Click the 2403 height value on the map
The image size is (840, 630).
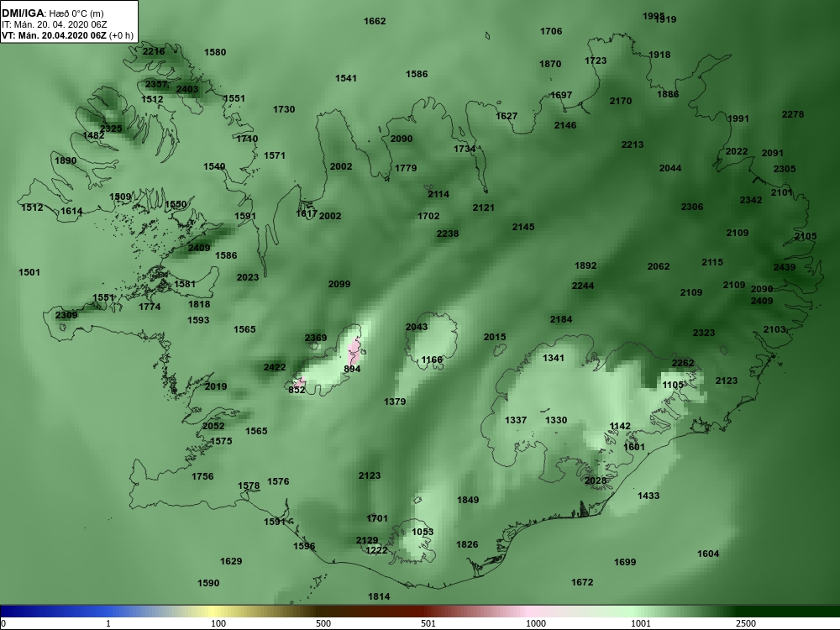coord(187,89)
